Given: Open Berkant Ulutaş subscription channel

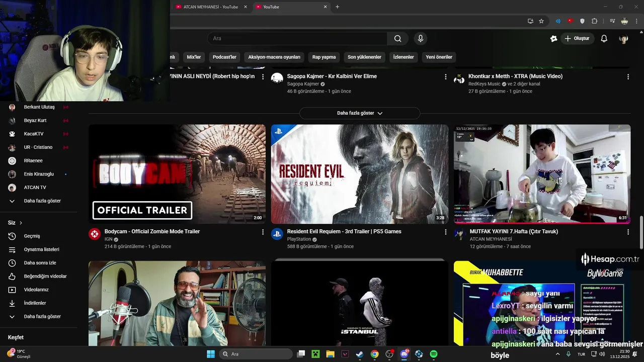Looking at the screenshot, I should pos(38,107).
